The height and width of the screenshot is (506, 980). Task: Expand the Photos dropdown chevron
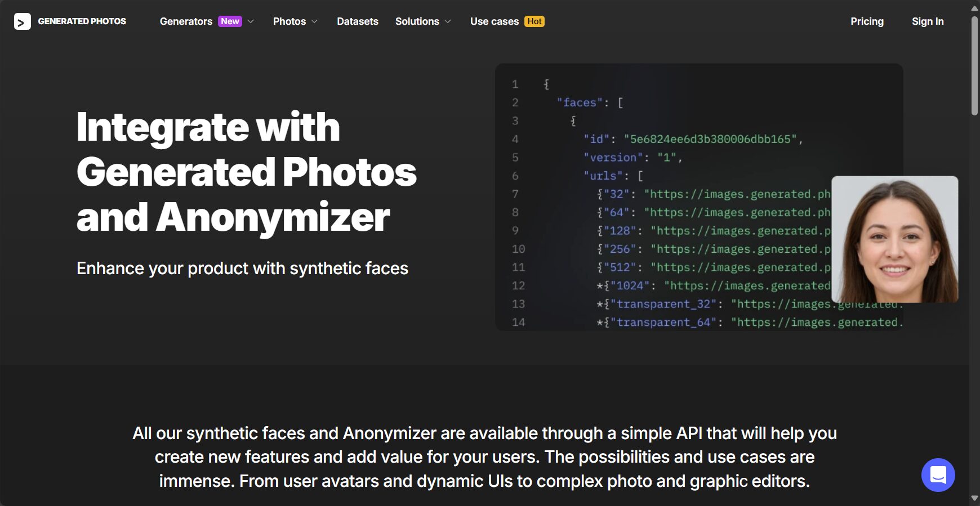pos(314,21)
